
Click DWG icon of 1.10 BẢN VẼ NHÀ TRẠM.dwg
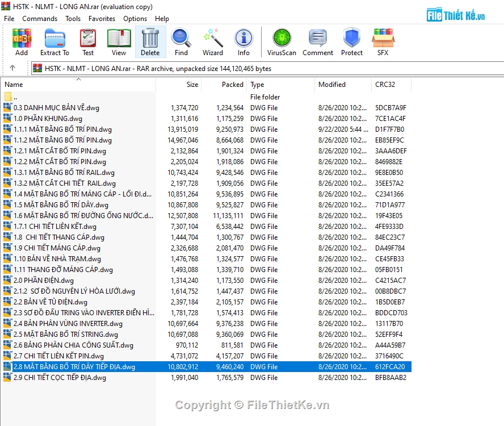pos(8,258)
